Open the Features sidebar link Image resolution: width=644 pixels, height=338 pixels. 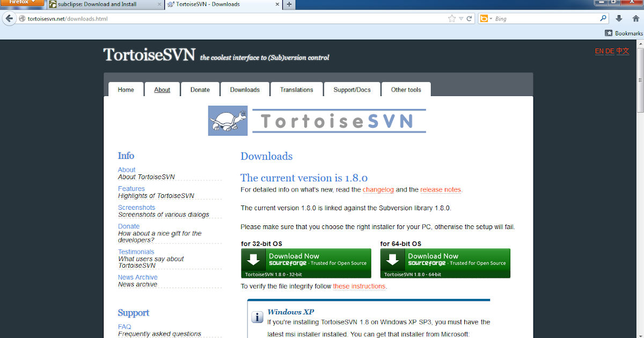coord(131,188)
